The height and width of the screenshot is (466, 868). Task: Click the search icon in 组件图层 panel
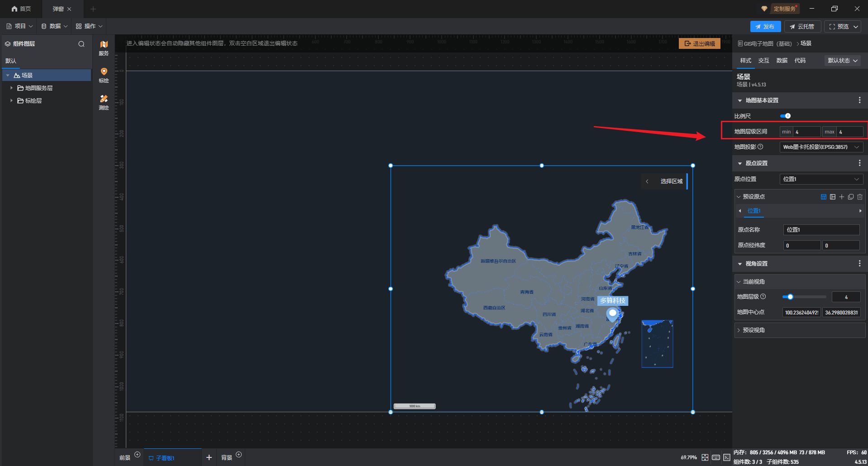point(81,44)
